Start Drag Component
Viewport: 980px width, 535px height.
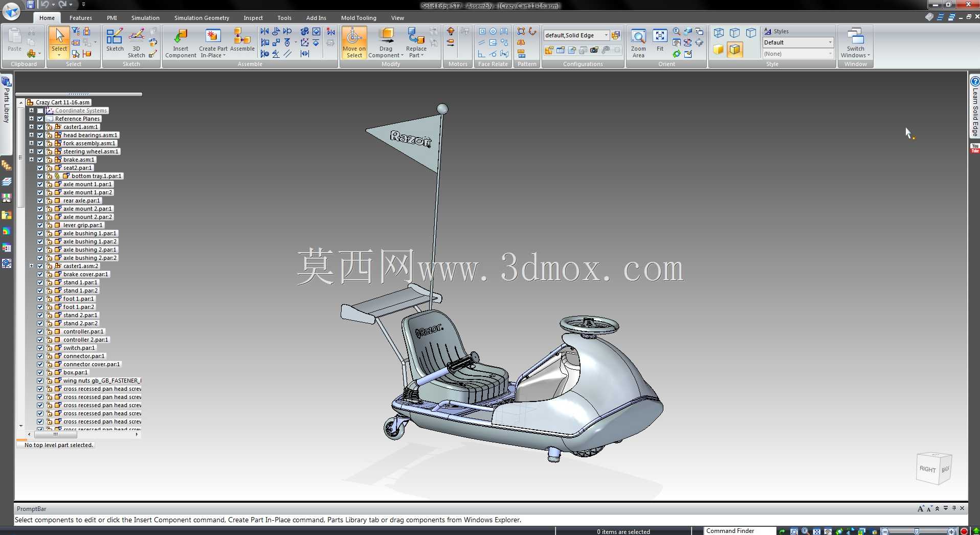coord(386,43)
